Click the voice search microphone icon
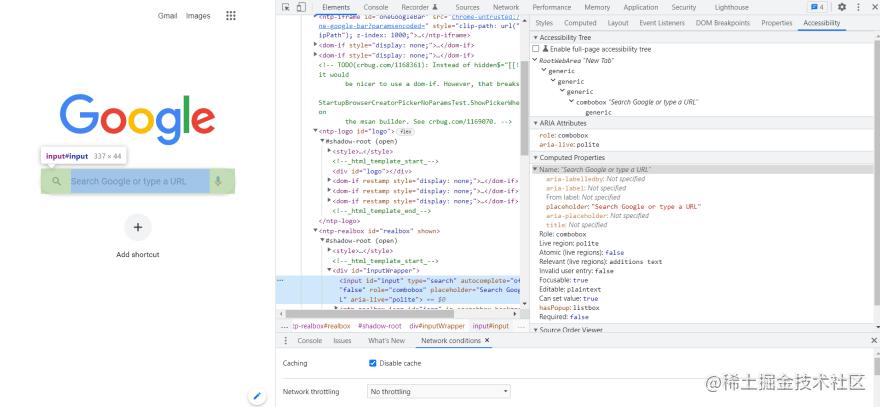 (x=218, y=181)
